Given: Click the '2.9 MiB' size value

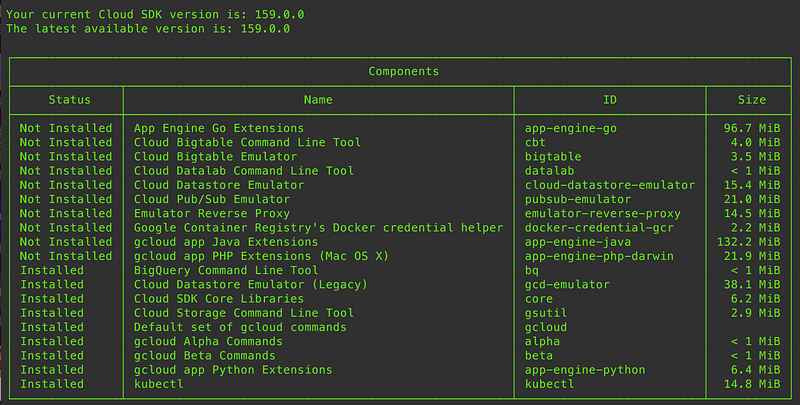Looking at the screenshot, I should coord(756,313).
